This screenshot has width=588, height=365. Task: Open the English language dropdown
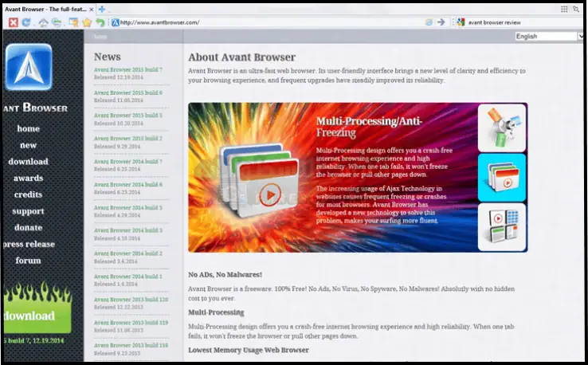(x=548, y=36)
